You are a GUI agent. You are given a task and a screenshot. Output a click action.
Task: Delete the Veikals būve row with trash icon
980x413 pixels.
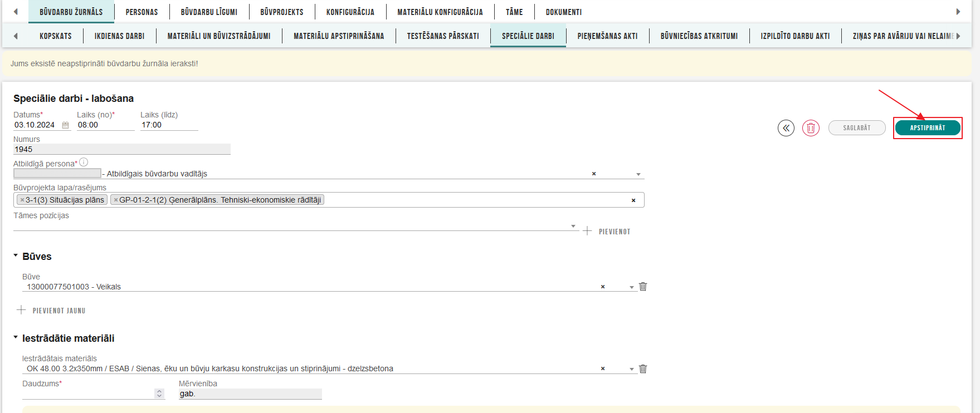coord(643,286)
